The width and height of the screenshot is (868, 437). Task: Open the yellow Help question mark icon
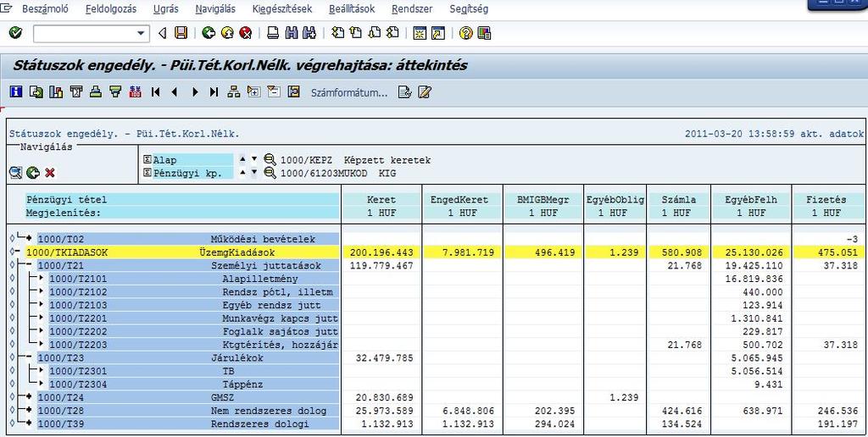465,33
